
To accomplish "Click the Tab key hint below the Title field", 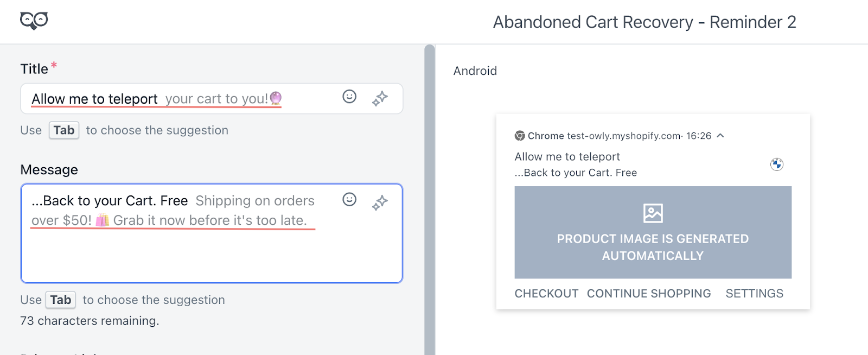I will 63,130.
